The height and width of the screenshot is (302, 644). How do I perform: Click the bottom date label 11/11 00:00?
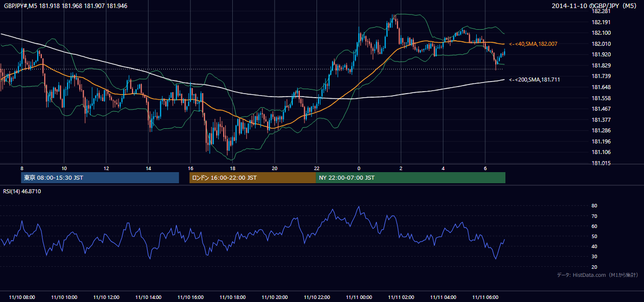pos(359,297)
